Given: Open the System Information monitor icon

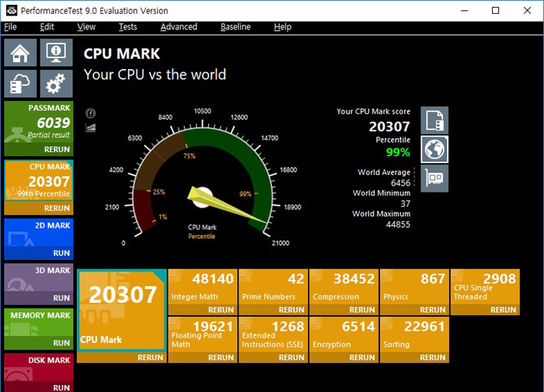Looking at the screenshot, I should [x=56, y=53].
